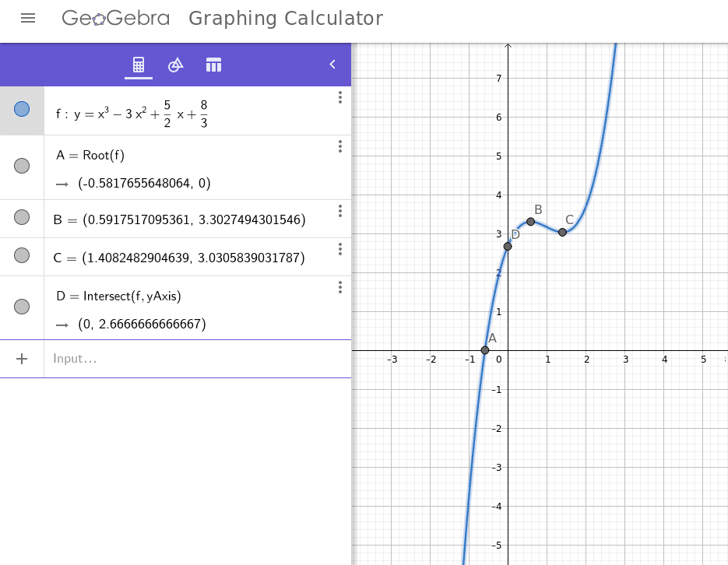Toggle visibility of function f
The image size is (728, 565).
[22, 109]
